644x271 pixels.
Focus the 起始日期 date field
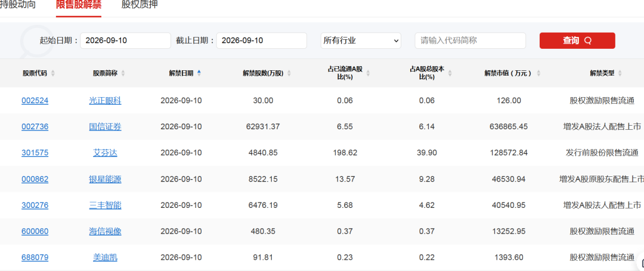pyautogui.click(x=126, y=41)
